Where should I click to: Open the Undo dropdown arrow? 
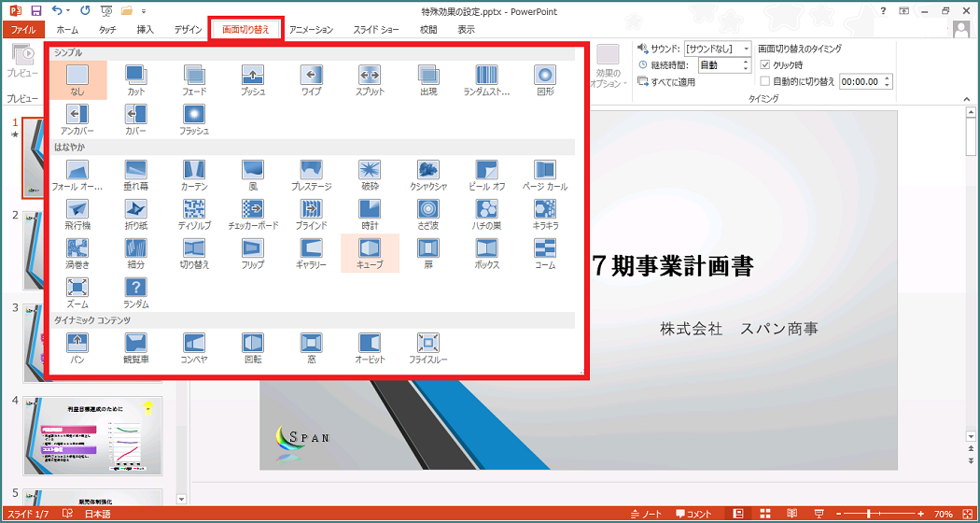point(68,10)
